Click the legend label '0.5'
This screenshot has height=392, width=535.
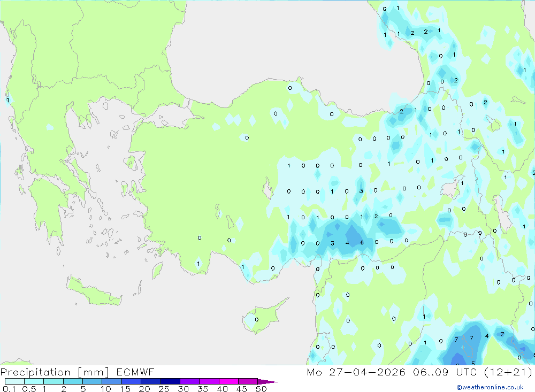pos(29,389)
